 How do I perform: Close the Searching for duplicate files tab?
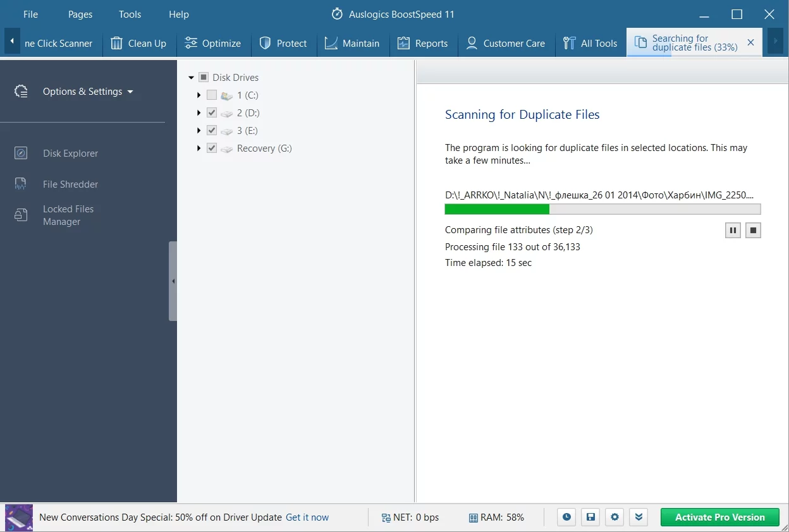point(750,43)
